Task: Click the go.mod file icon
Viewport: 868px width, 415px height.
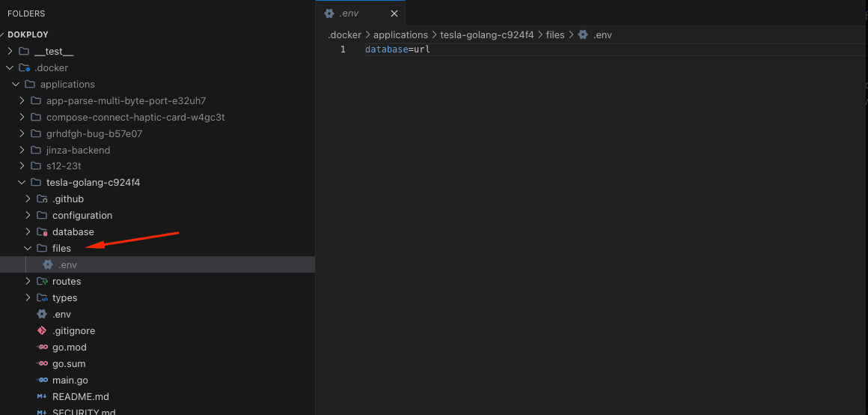Action: 43,348
